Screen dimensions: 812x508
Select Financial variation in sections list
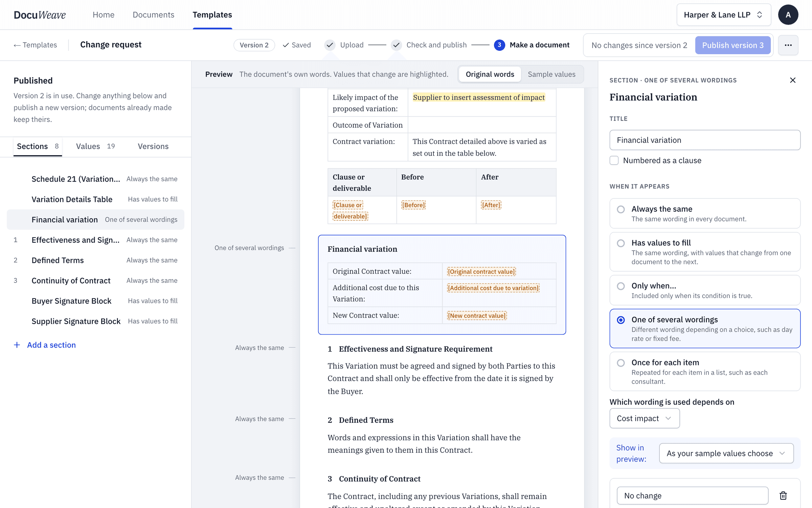[x=95, y=219]
